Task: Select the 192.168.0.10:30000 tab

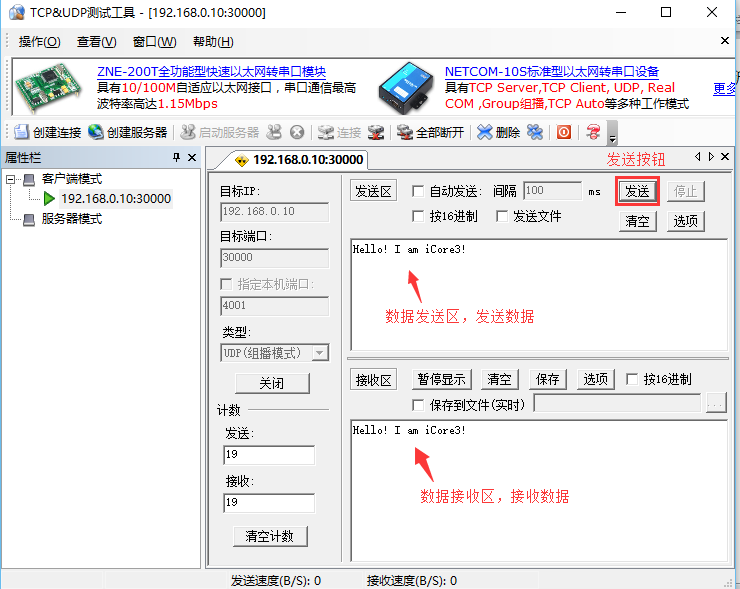Action: pos(298,160)
